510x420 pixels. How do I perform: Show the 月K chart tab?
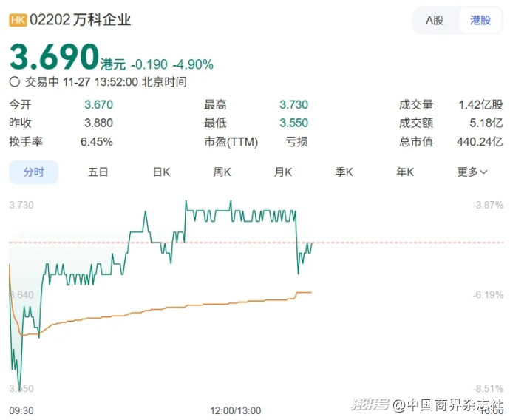284,172
